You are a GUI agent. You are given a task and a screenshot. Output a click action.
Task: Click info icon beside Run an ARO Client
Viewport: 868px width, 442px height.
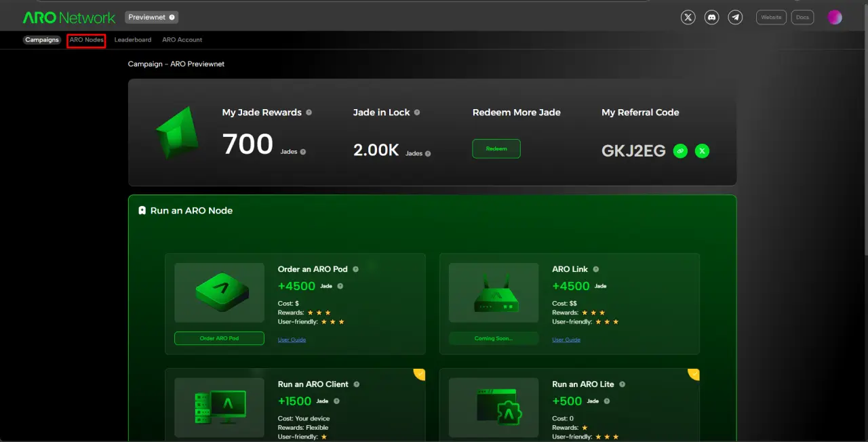click(356, 384)
